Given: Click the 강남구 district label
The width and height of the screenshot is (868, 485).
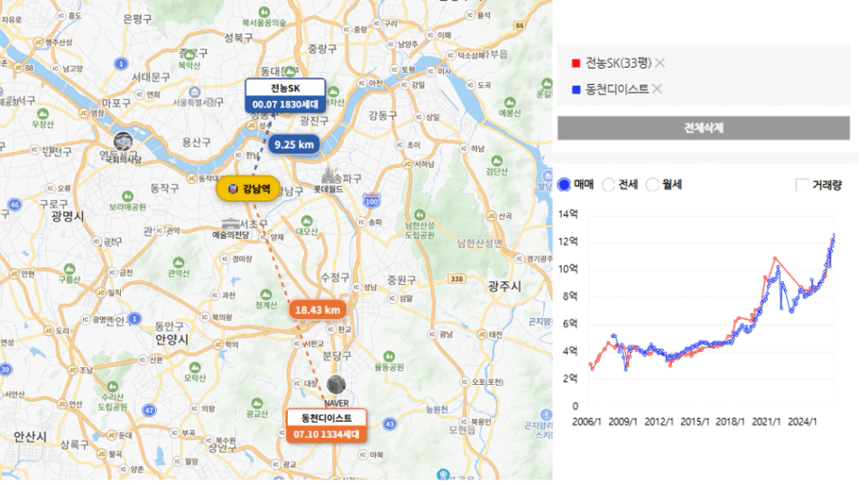Looking at the screenshot, I should [x=289, y=191].
